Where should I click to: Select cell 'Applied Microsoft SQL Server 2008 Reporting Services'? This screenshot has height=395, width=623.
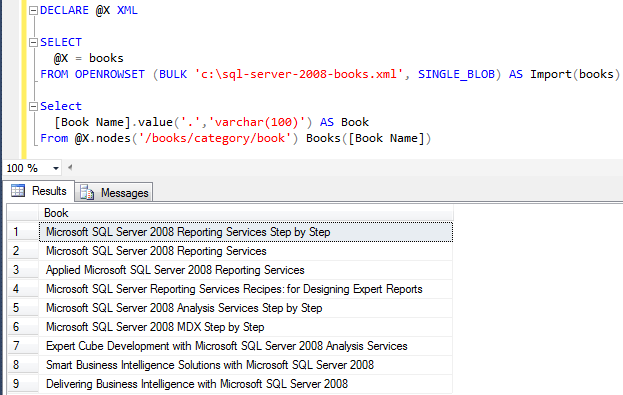pyautogui.click(x=246, y=270)
